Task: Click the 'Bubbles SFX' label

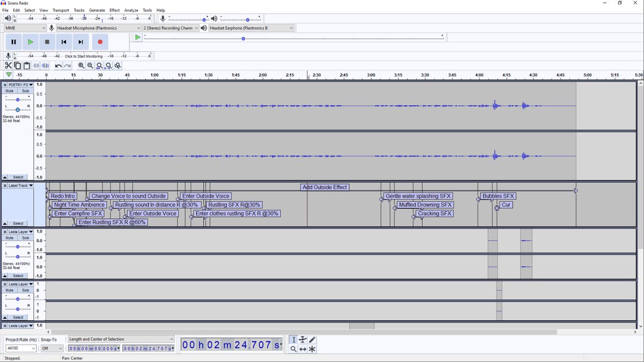Action: 499,196
